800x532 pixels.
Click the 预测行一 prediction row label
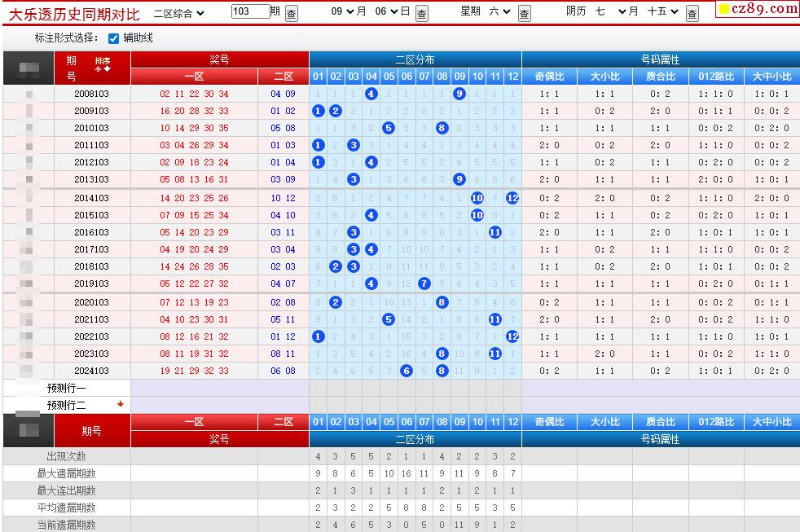66,388
